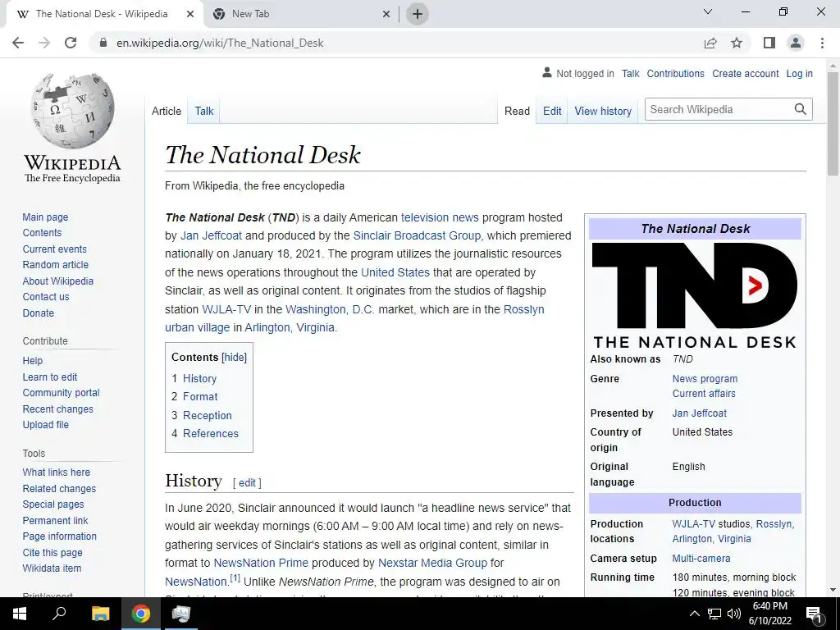Open File Explorer from taskbar
Viewport: 840px width, 630px height.
click(100, 614)
